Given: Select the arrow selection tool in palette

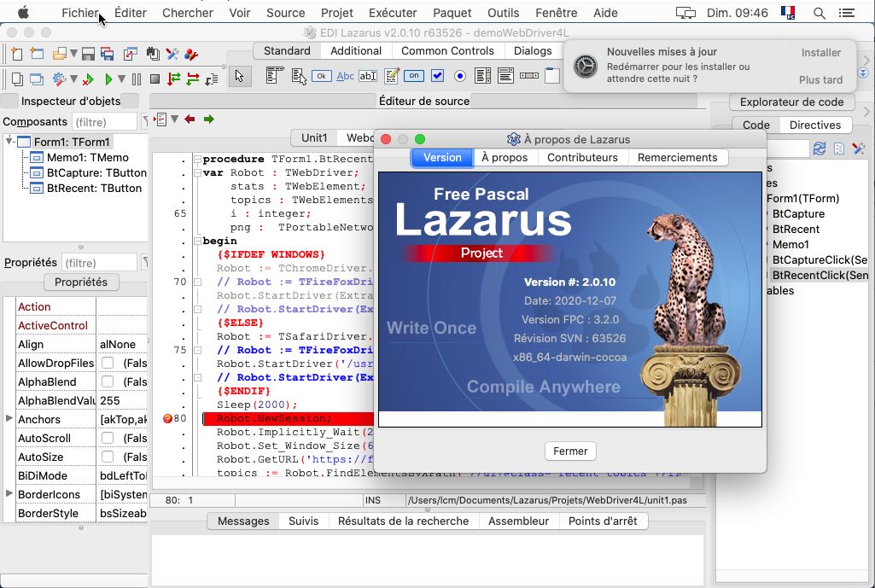Looking at the screenshot, I should tap(239, 77).
